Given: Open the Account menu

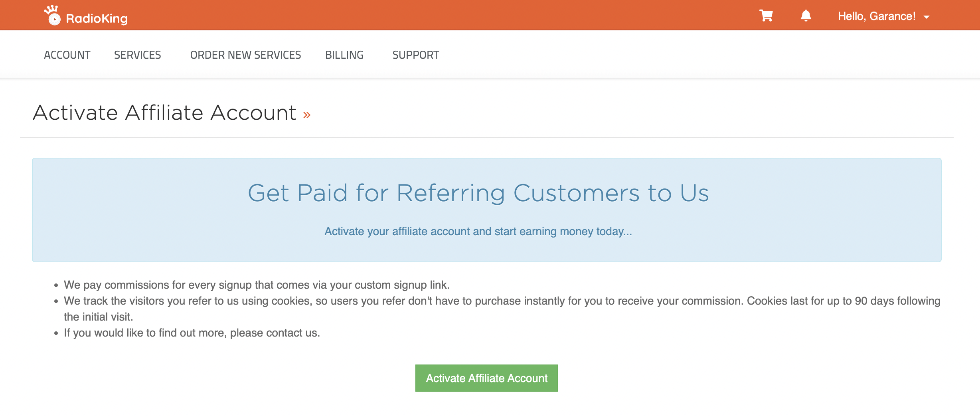Looking at the screenshot, I should pos(67,55).
